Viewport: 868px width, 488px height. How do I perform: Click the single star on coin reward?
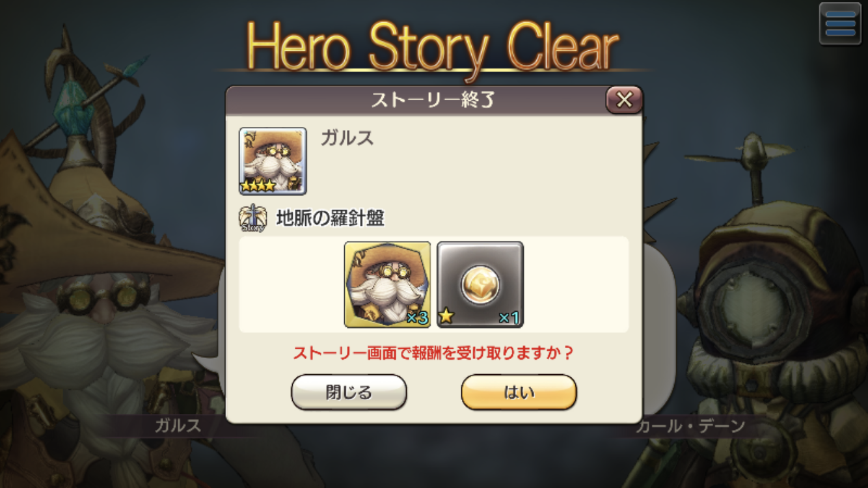pyautogui.click(x=448, y=318)
